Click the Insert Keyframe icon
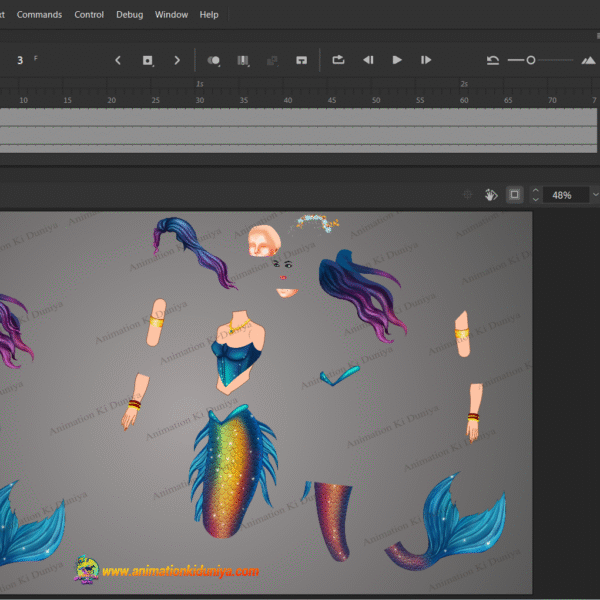The width and height of the screenshot is (600, 600). 148,60
